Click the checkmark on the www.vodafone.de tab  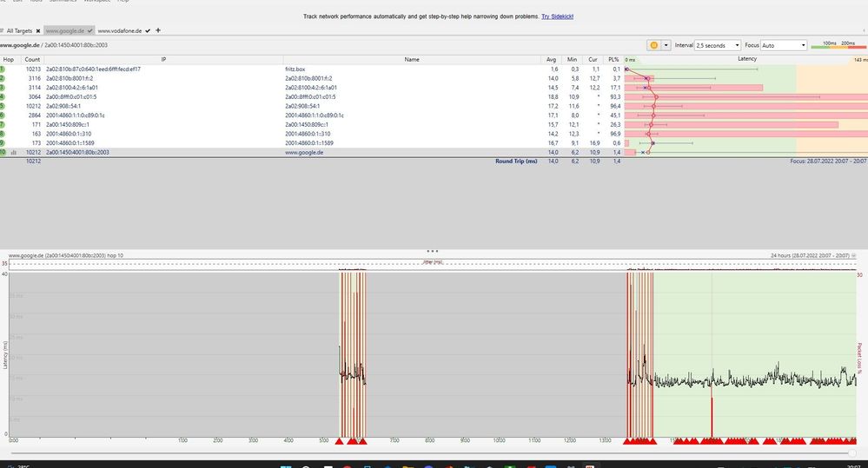[x=148, y=31]
